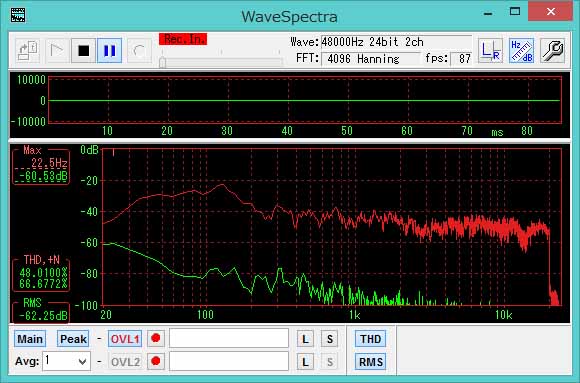The width and height of the screenshot is (580, 383).
Task: Toggle the Main spectrum display button
Action: tap(30, 339)
